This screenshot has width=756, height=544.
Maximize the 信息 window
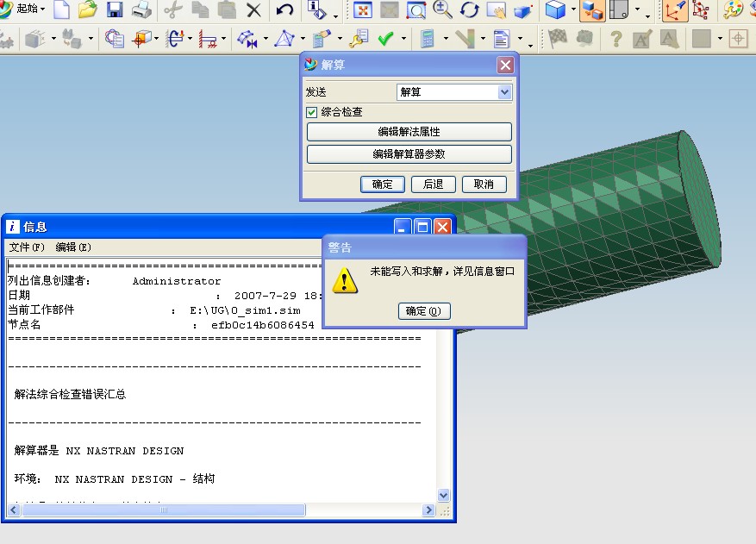pyautogui.click(x=423, y=227)
